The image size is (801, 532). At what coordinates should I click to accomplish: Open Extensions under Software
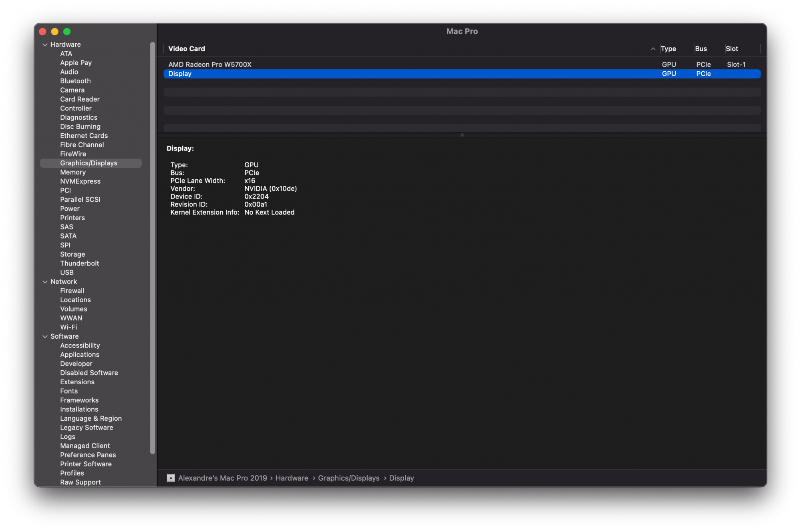(77, 382)
